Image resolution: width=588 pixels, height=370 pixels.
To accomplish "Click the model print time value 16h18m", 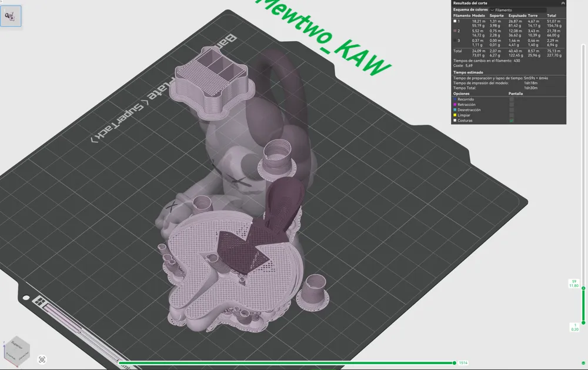I will [x=530, y=83].
